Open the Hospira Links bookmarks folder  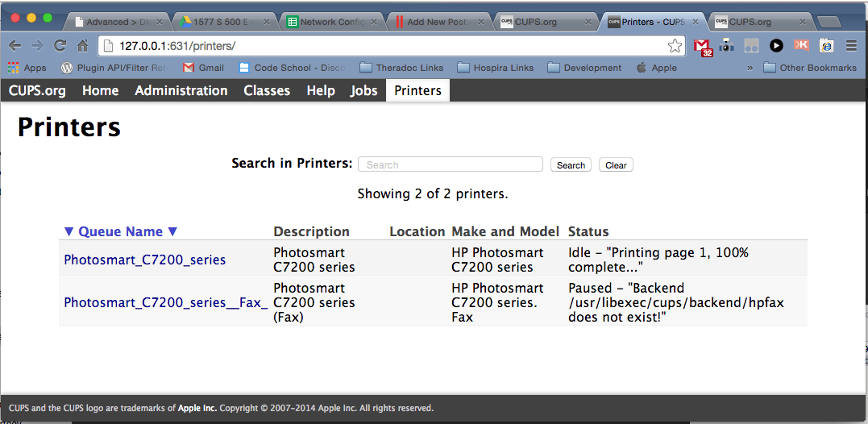pos(496,68)
